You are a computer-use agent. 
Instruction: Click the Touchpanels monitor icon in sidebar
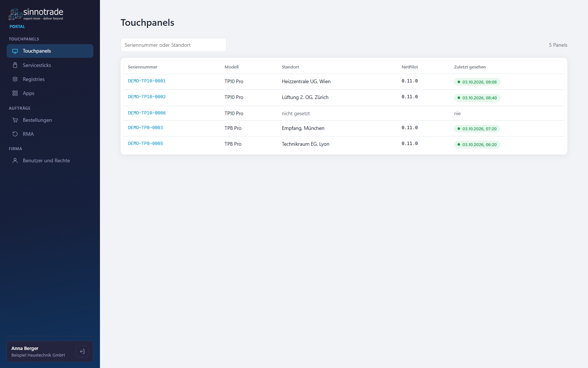pyautogui.click(x=15, y=51)
